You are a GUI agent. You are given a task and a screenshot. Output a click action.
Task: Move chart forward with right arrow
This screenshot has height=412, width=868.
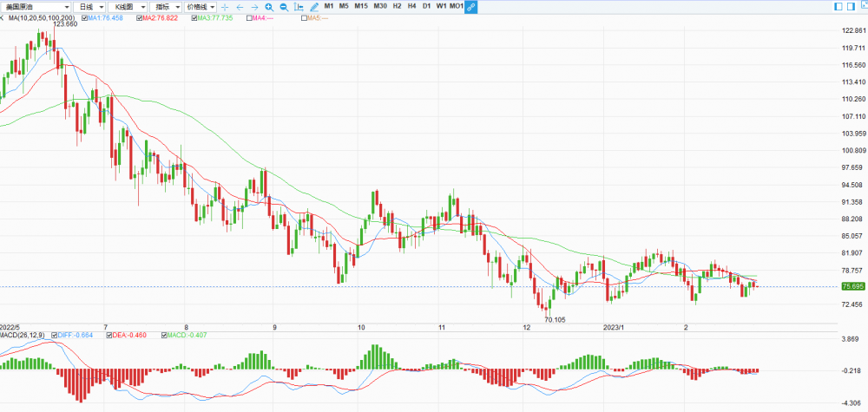(x=254, y=7)
